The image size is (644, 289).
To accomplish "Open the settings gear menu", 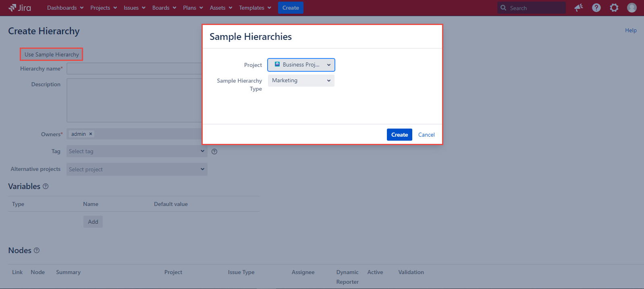I will click(614, 8).
